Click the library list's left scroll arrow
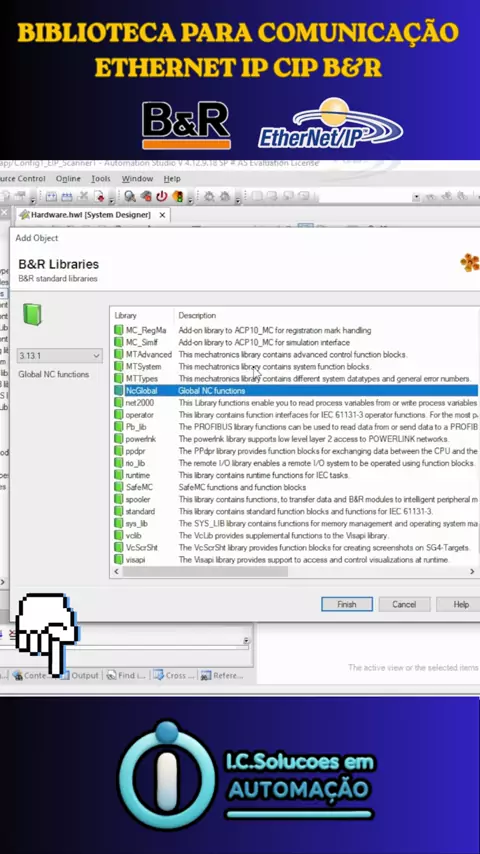480x854 pixels. coord(116,571)
